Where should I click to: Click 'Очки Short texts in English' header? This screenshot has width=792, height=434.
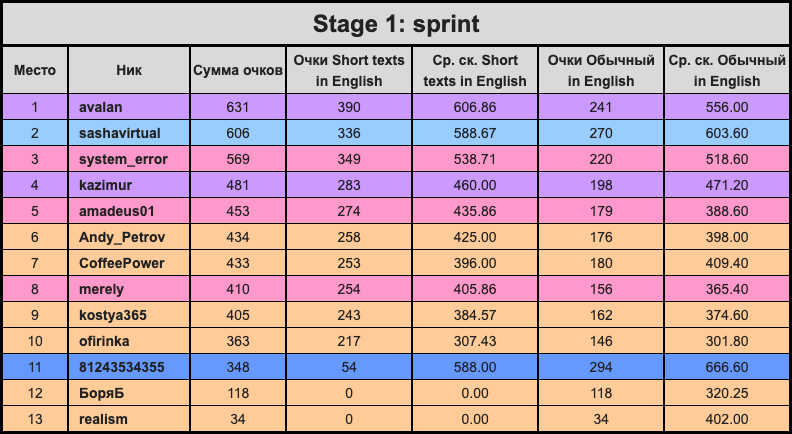point(349,70)
